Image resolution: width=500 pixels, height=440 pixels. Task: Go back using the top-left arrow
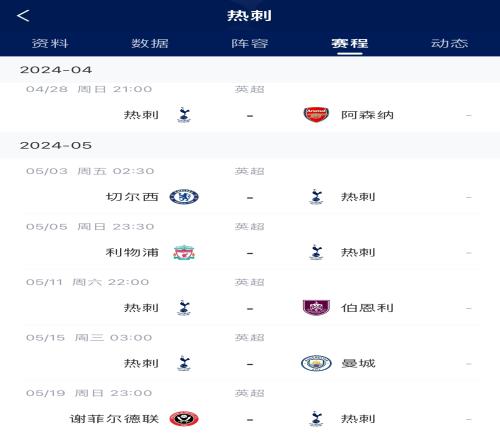tap(23, 16)
